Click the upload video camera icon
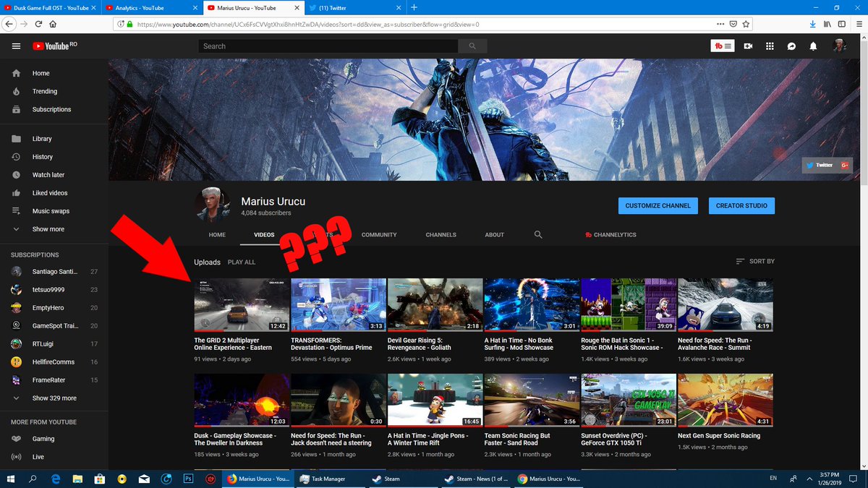This screenshot has height=488, width=868. (x=748, y=46)
